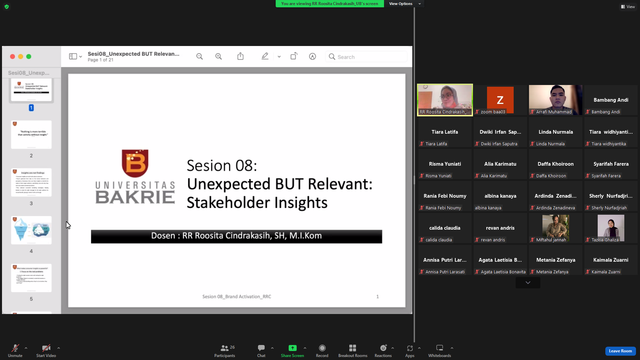Click the albina kanaya participant tile

[500, 196]
